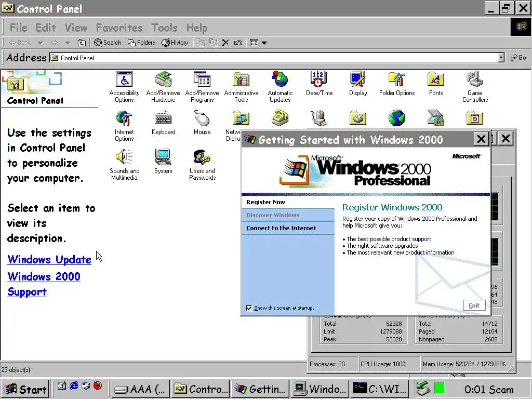Open the Tools menu
Image resolution: width=532 pixels, height=399 pixels.
(165, 28)
